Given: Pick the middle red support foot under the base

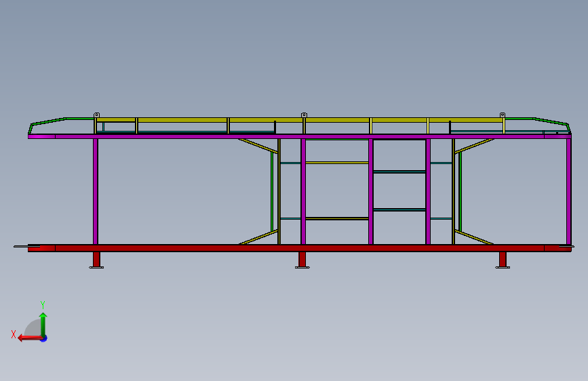Looking at the screenshot, I should point(302,260).
